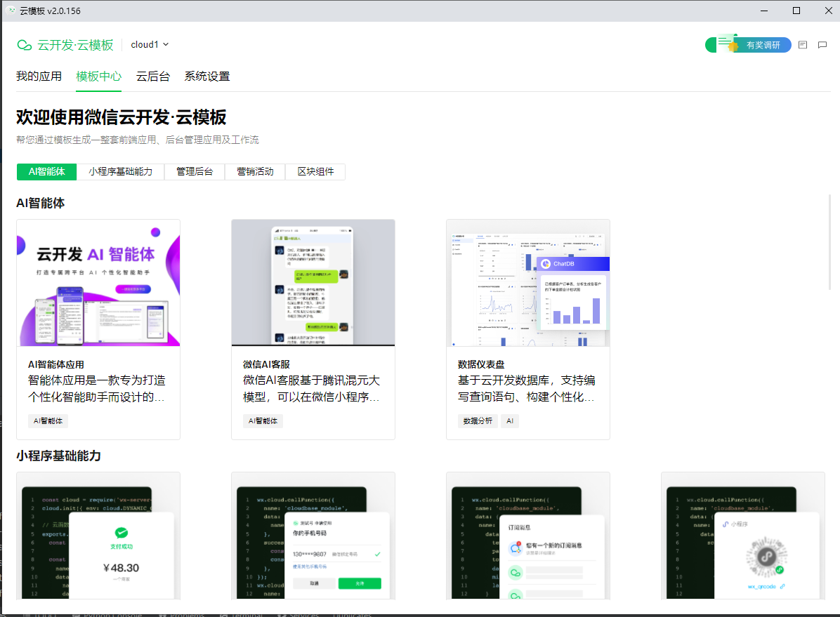The height and width of the screenshot is (617, 840).
Task: Click the vertical page scrollbar
Action: tap(830, 242)
